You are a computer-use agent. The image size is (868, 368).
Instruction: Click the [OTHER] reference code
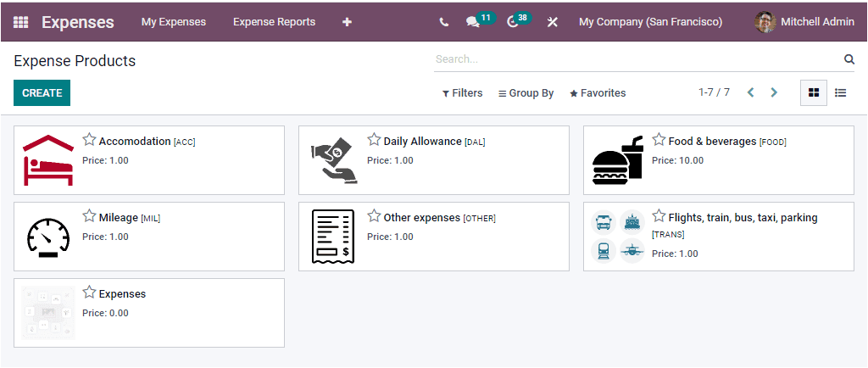click(x=480, y=219)
